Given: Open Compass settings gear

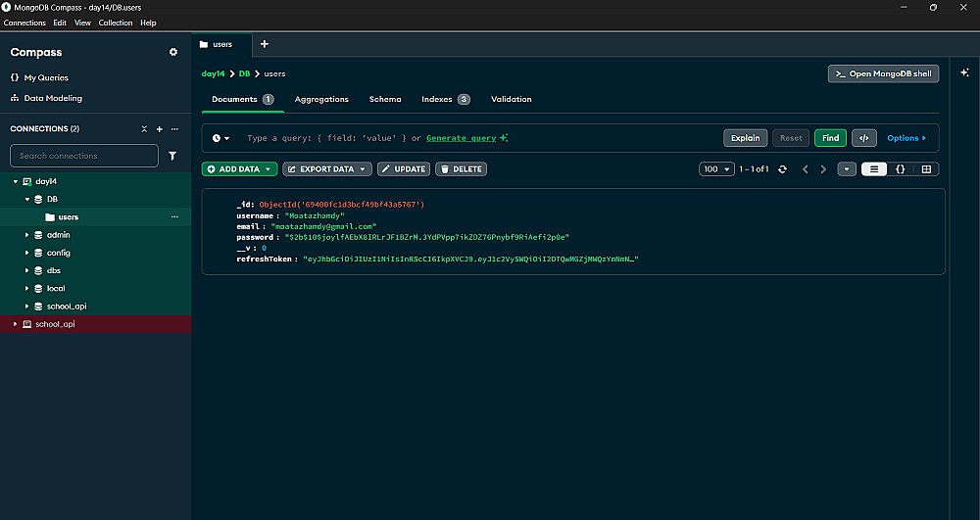Looking at the screenshot, I should (x=173, y=52).
